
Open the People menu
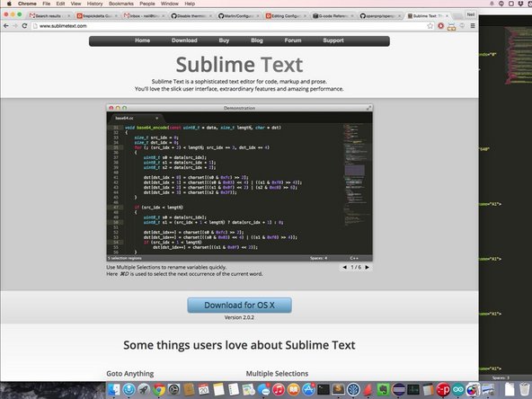point(147,4)
